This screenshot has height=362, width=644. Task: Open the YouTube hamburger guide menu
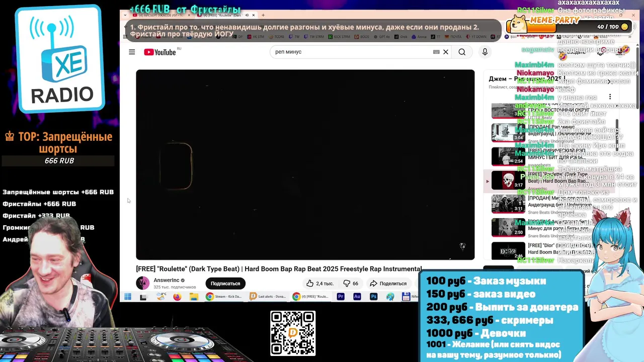pos(132,52)
